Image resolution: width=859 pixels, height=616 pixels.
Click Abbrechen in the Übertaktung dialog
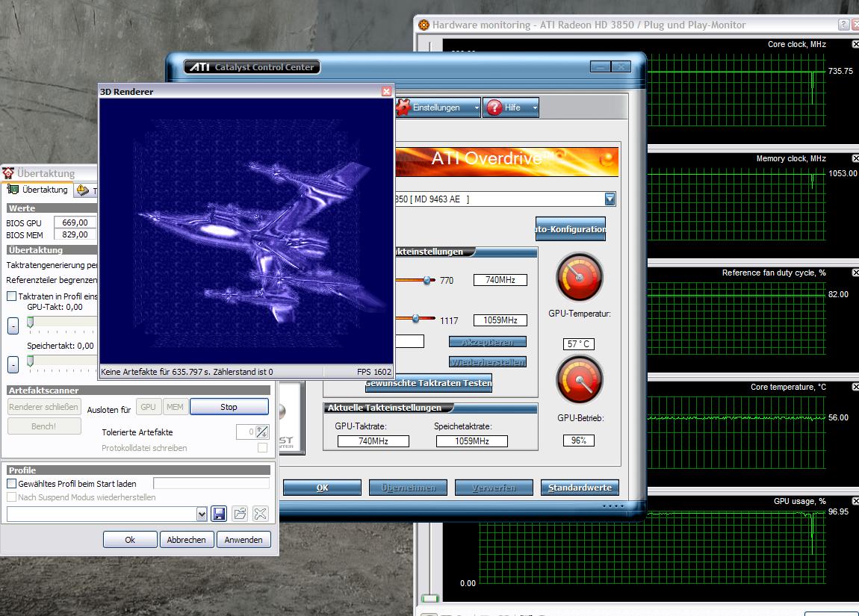point(186,539)
